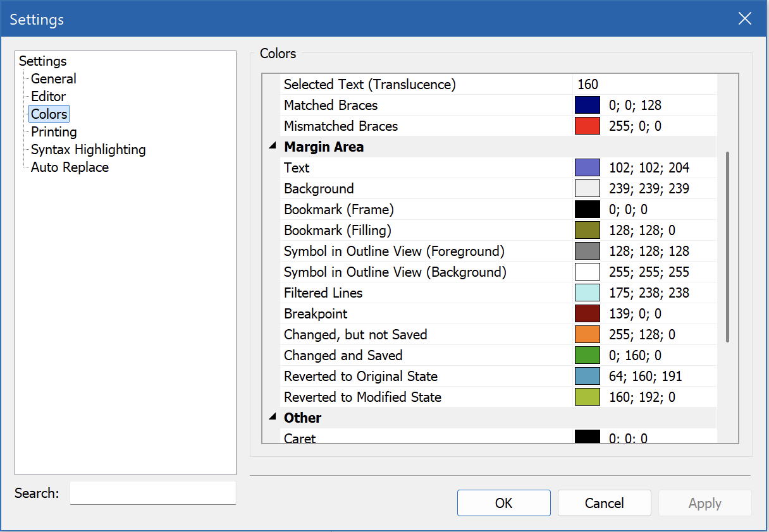The image size is (769, 532).
Task: Click the Mismatched Braces red swatch
Action: [x=588, y=126]
